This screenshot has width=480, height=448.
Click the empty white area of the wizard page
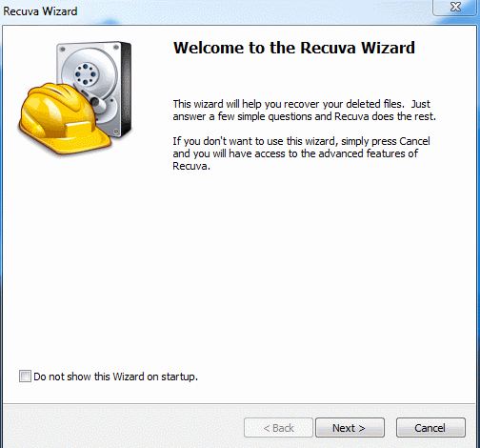coord(238,270)
